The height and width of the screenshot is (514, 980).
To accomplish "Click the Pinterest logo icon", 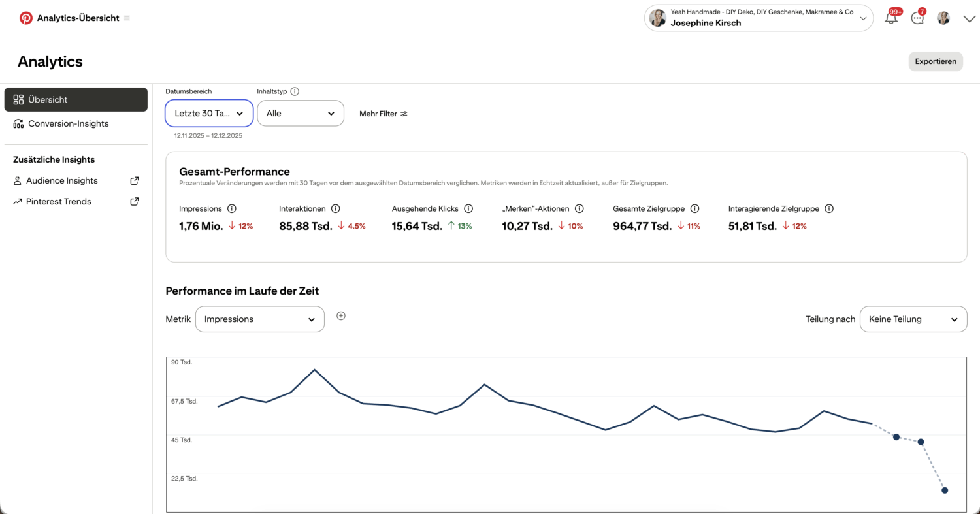I will click(26, 18).
